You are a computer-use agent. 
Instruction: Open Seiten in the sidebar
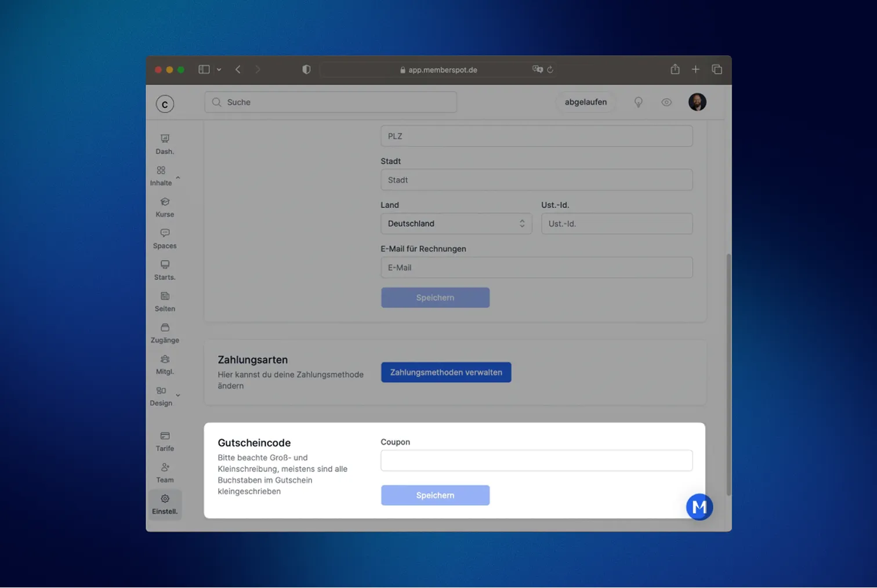(x=165, y=302)
